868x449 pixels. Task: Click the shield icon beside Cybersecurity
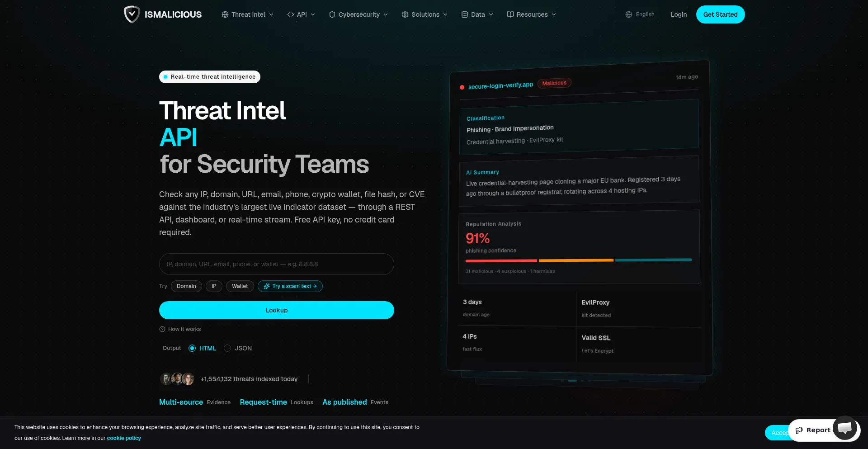coord(332,14)
